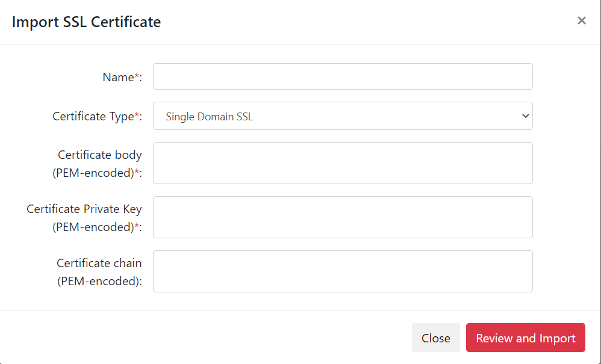This screenshot has height=364, width=601.
Task: Click the 'Certificate Type' label
Action: [93, 116]
